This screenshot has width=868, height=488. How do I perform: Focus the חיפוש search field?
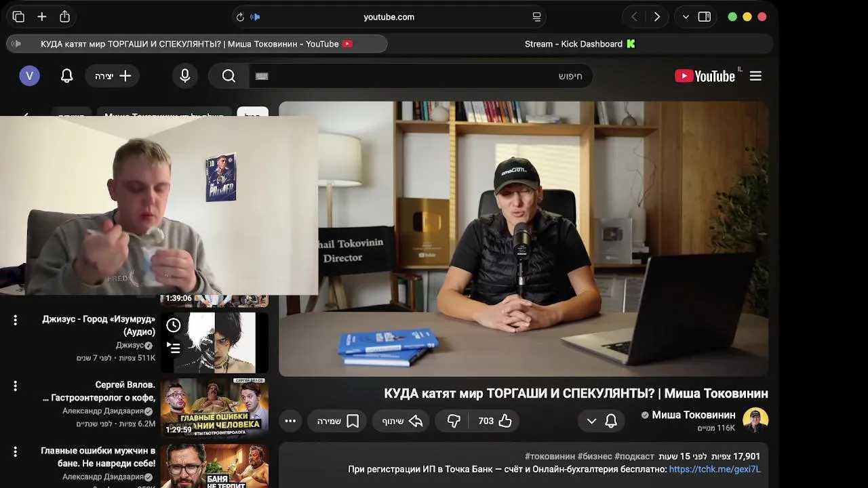pos(420,76)
